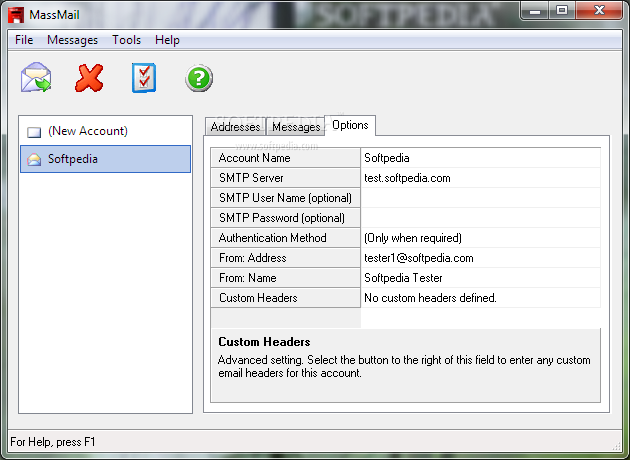This screenshot has height=460, width=630.
Task: Maximize the MassMail window
Action: 562,10
